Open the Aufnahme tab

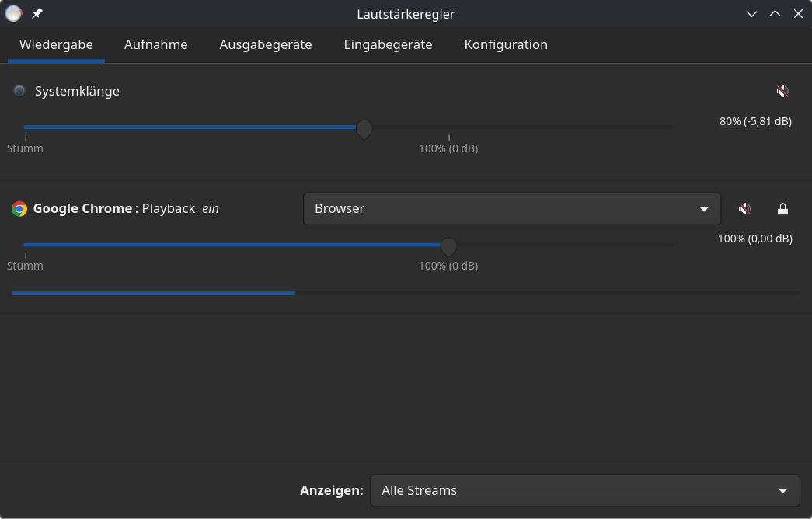[x=156, y=44]
